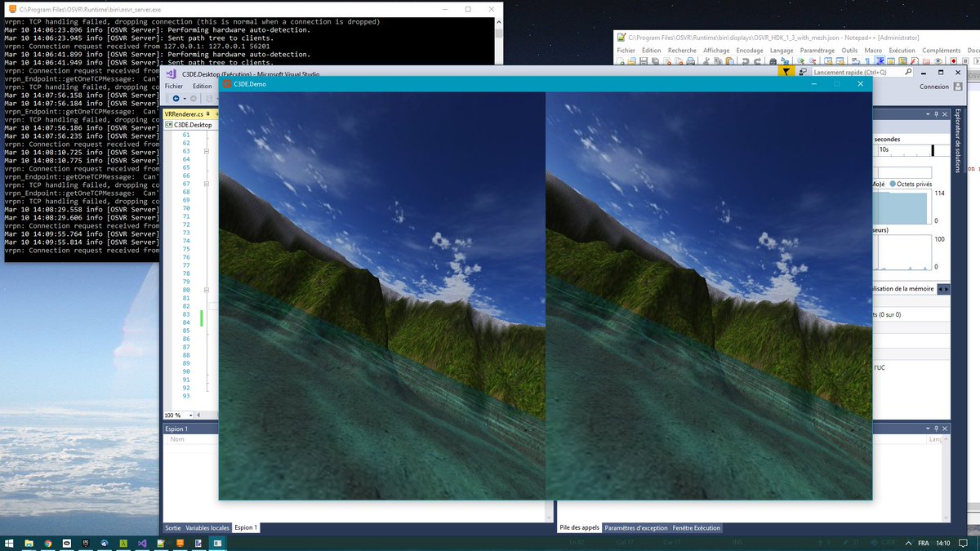Click the Notepad++ Cut scissors icon
980x551 pixels.
coord(706,61)
